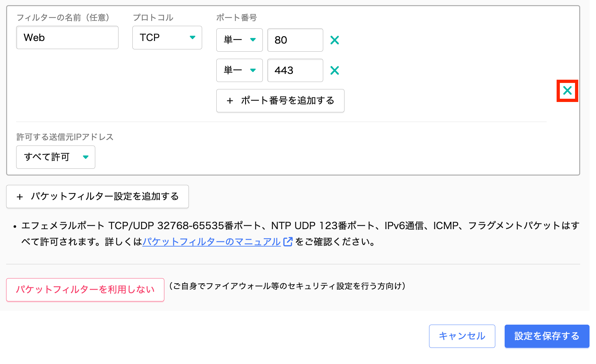Click plus icon in ポート番号を追加する
This screenshot has width=596, height=364.
pyautogui.click(x=230, y=101)
